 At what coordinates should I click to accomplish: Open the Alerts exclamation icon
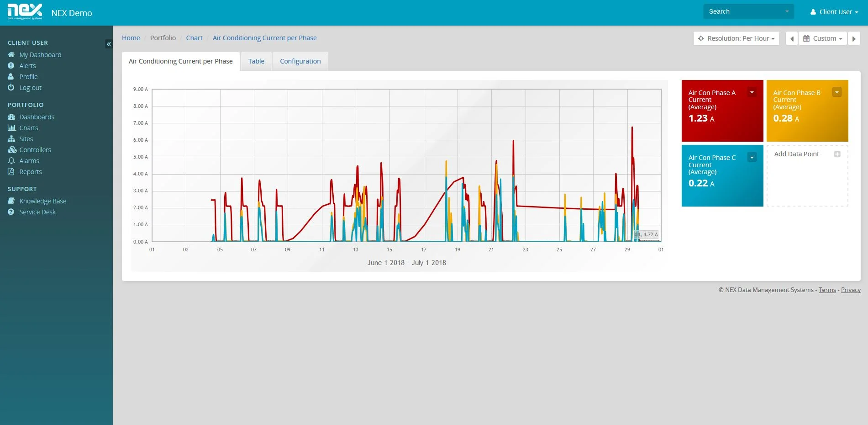[x=11, y=65]
